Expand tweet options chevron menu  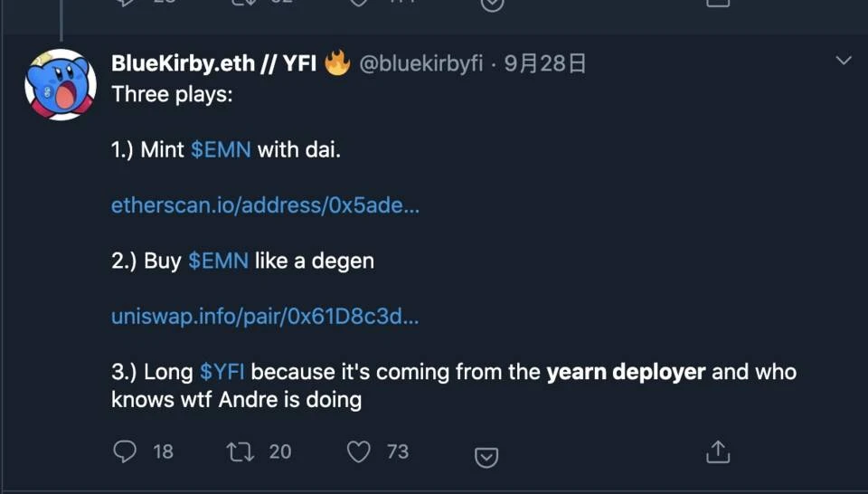(x=844, y=61)
